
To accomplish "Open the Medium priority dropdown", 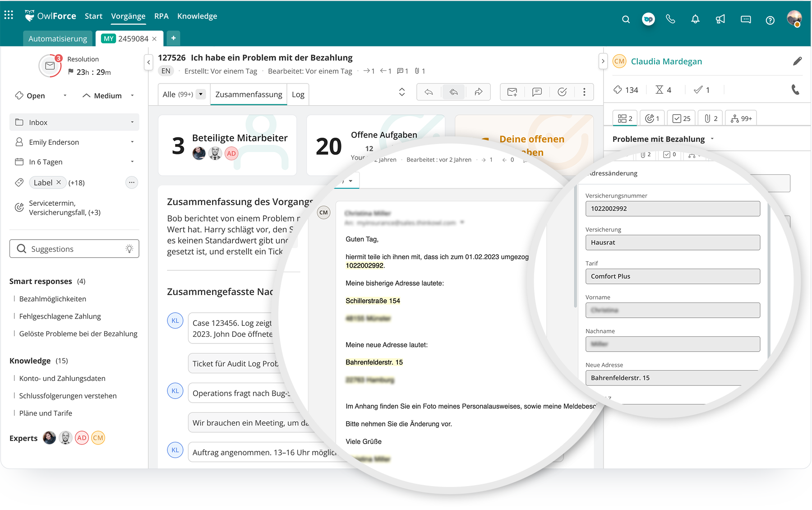I will pyautogui.click(x=132, y=96).
